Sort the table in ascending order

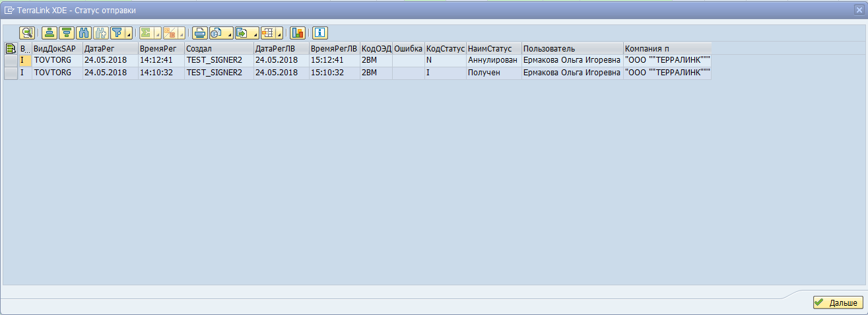click(50, 32)
